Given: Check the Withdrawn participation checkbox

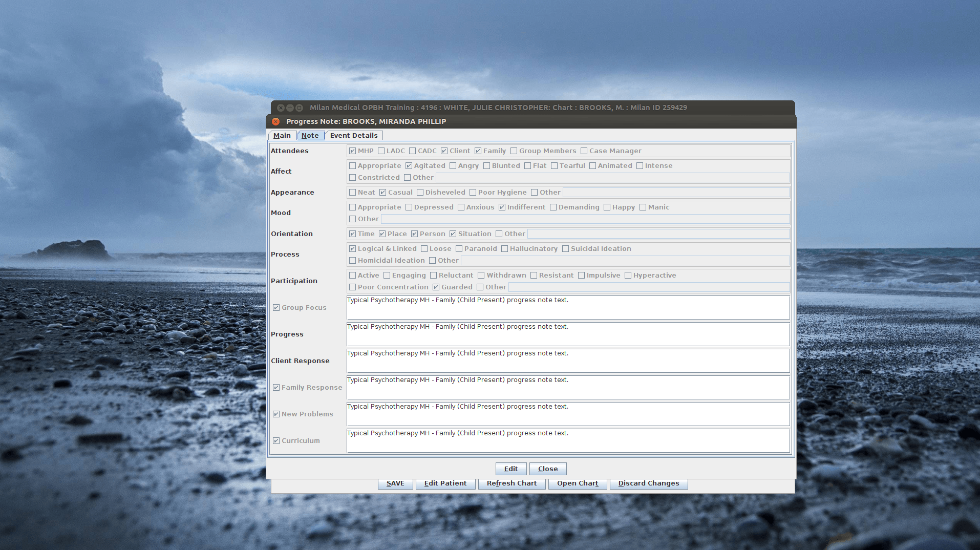Looking at the screenshot, I should click(481, 275).
